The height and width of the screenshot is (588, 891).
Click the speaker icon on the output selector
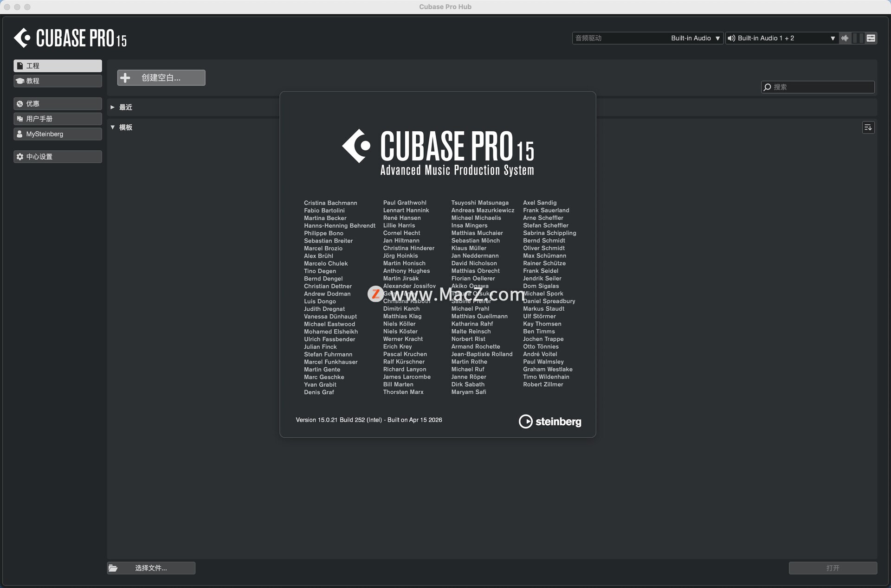pyautogui.click(x=731, y=38)
